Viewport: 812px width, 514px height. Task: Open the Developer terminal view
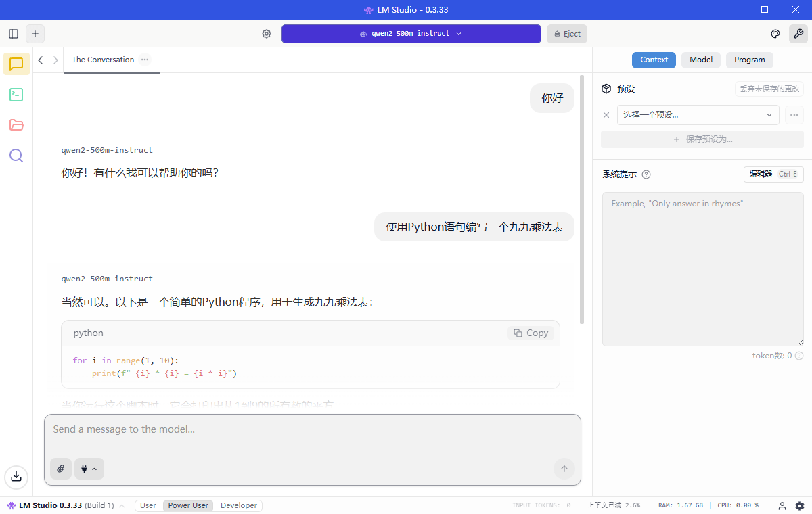(x=16, y=95)
